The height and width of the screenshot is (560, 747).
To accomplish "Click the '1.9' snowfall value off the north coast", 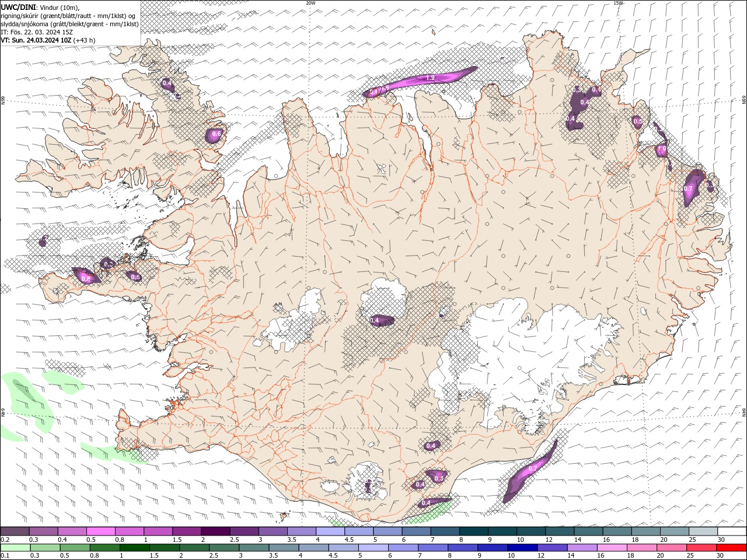I will tap(431, 78).
